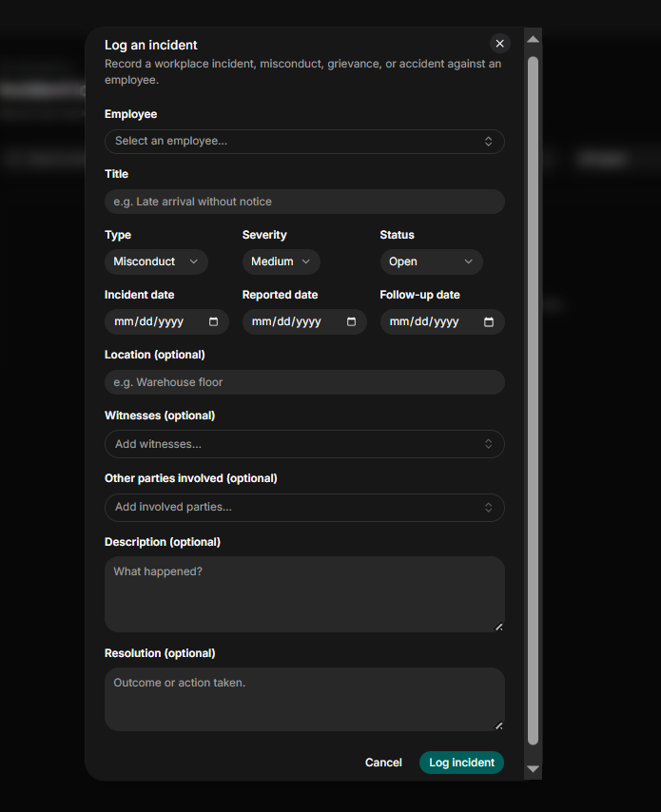
Task: Open the Select an employee combo box
Action: 304,142
